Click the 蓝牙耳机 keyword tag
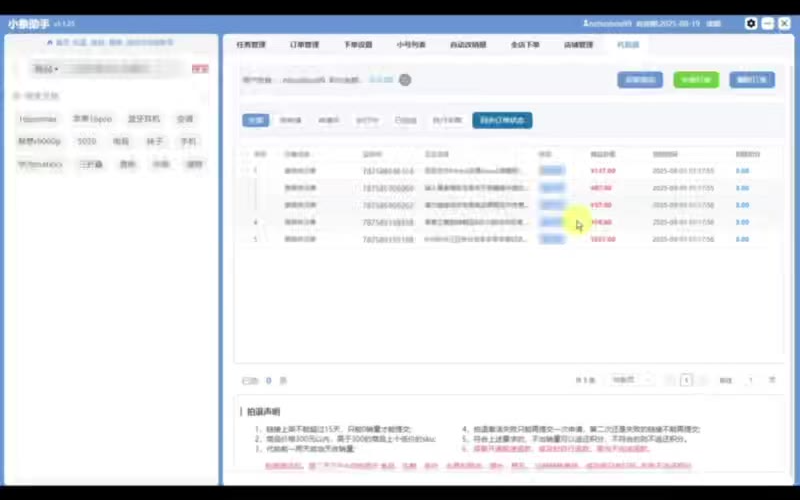This screenshot has width=800, height=500. [x=138, y=118]
